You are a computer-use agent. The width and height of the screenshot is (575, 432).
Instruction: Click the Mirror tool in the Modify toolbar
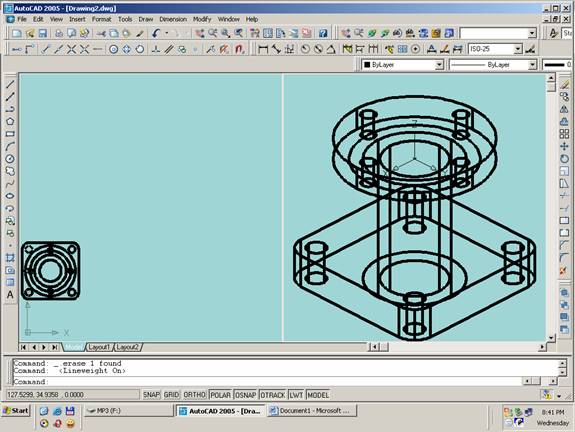[x=564, y=109]
